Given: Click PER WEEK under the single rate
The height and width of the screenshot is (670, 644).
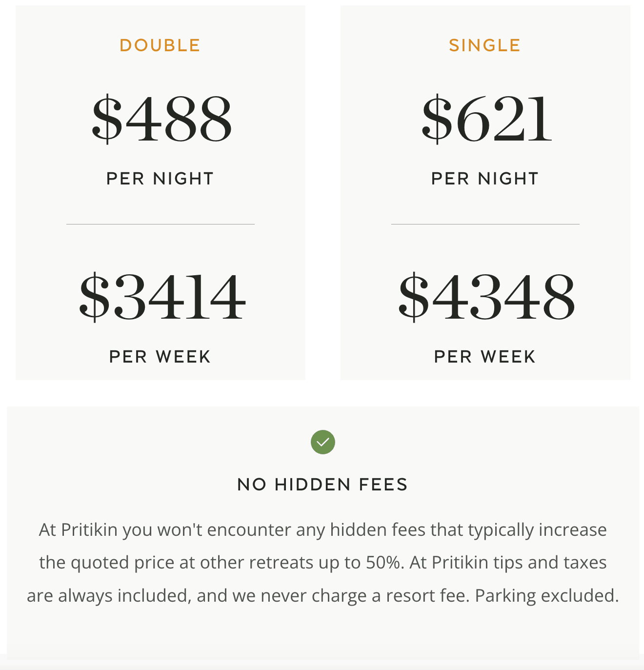Looking at the screenshot, I should 485,357.
